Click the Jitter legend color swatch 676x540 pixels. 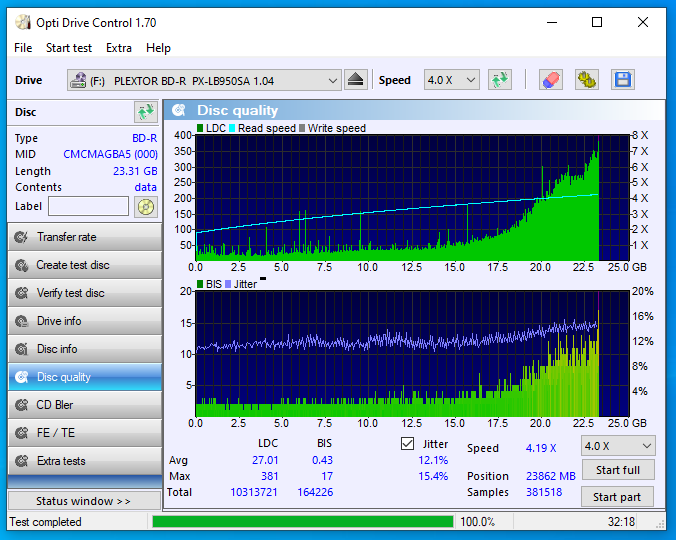pyautogui.click(x=228, y=284)
